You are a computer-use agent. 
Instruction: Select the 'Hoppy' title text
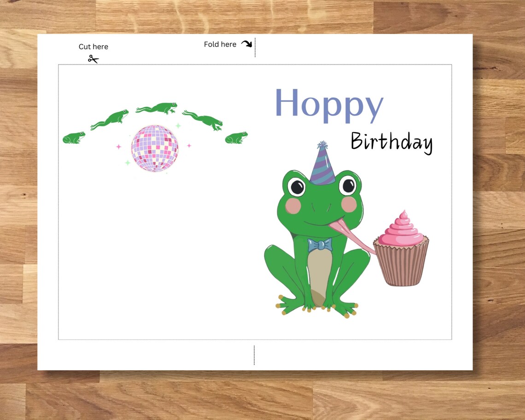330,105
